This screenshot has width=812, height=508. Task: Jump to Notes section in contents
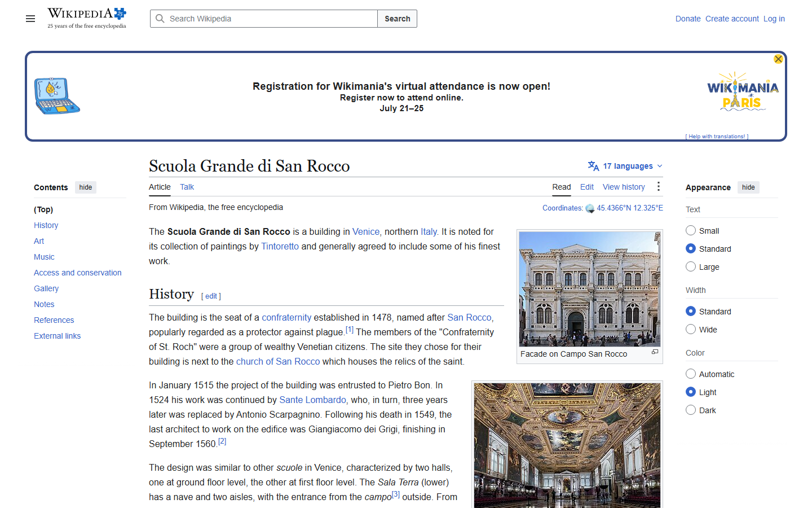pos(44,304)
